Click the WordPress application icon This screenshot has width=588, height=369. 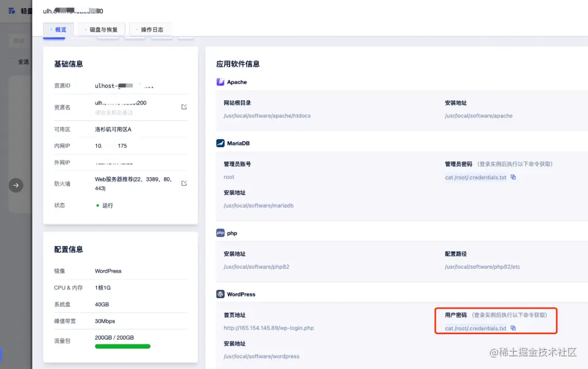click(x=220, y=294)
